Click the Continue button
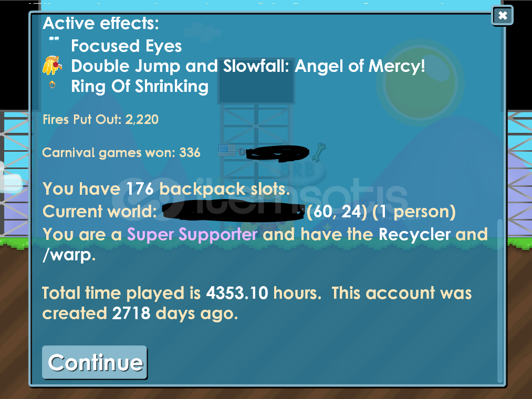Image resolution: width=532 pixels, height=399 pixels. [95, 362]
